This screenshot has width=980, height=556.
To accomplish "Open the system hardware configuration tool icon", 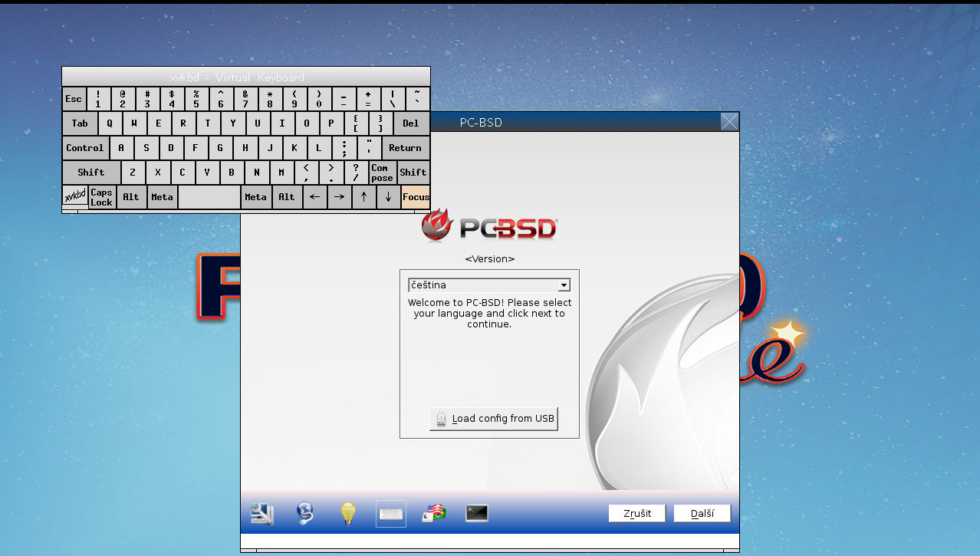I will [261, 513].
